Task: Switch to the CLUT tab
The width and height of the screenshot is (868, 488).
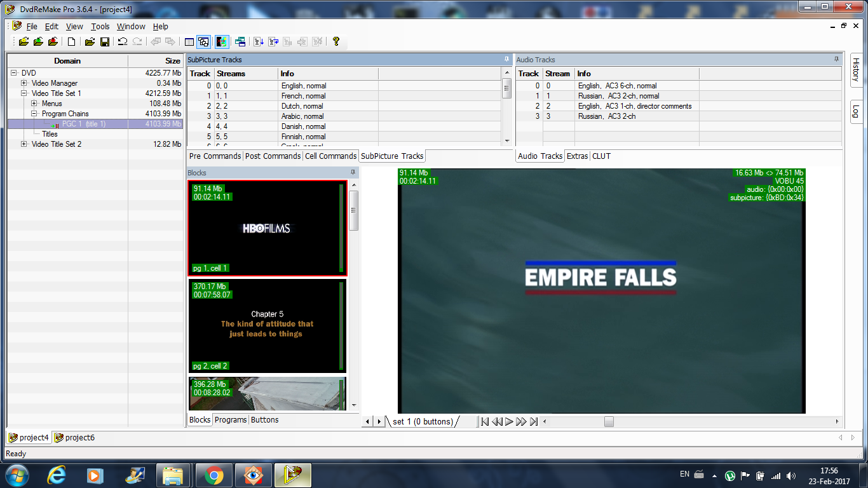Action: (x=601, y=156)
